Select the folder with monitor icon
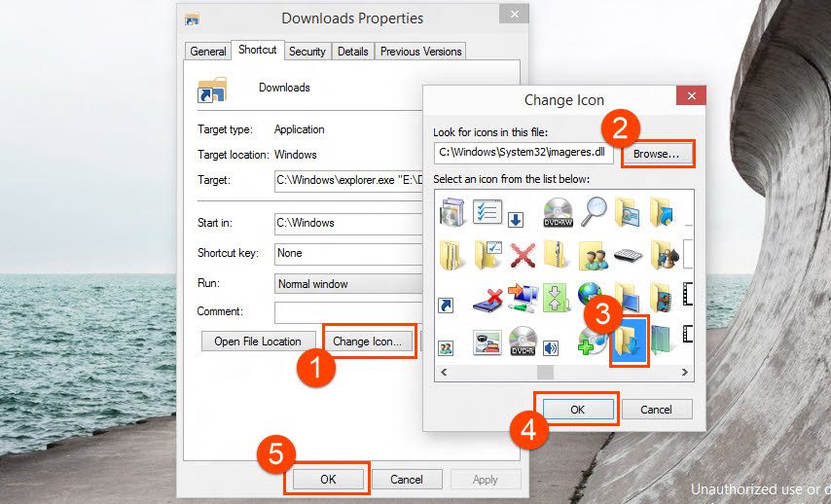This screenshot has width=831, height=504. pos(628,298)
